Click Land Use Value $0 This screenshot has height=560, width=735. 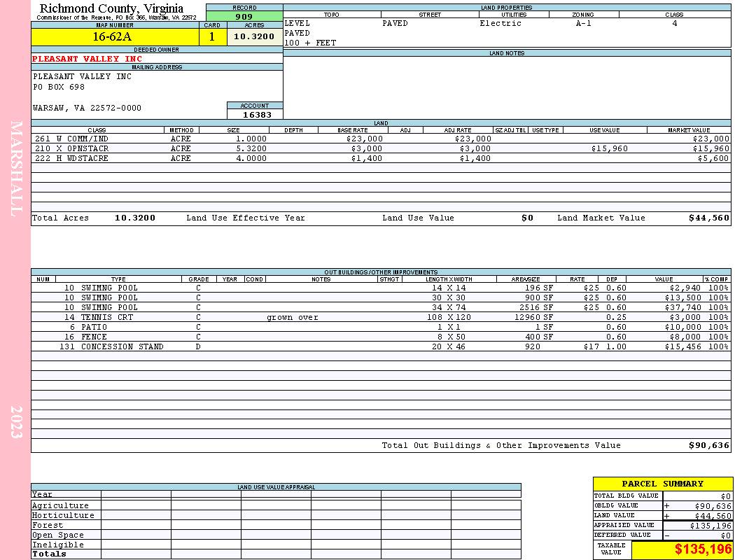(527, 218)
